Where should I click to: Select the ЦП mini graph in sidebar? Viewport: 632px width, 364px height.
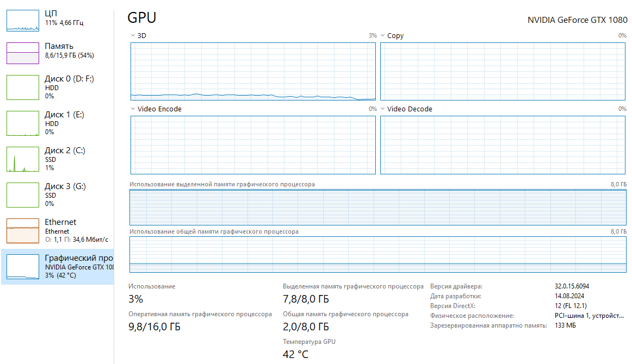pyautogui.click(x=22, y=20)
